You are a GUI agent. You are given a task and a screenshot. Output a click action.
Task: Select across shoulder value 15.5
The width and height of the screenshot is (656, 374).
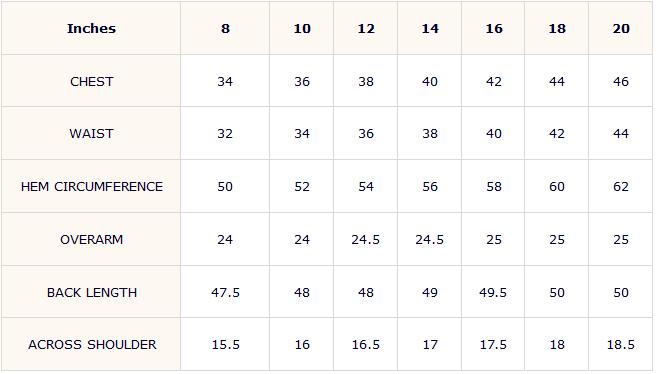pos(226,345)
